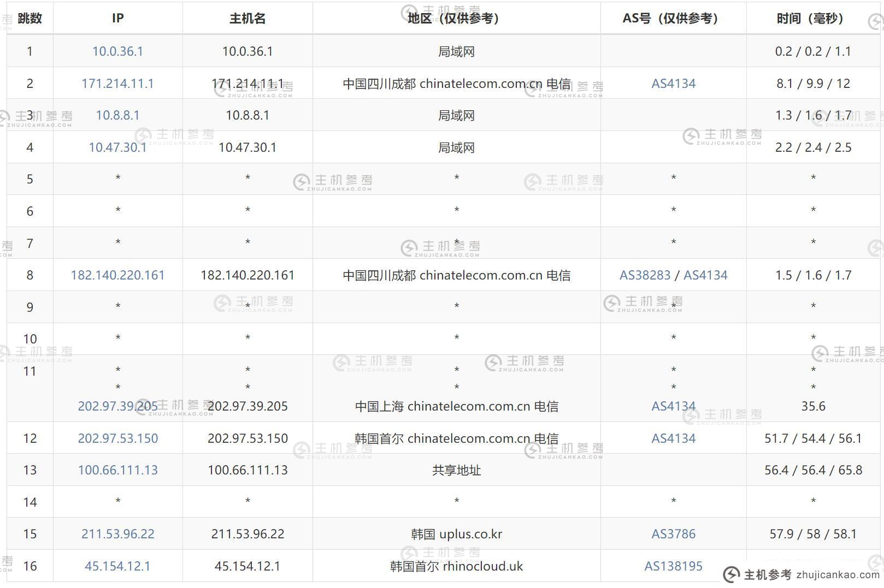Open the AS138195 link

pyautogui.click(x=673, y=566)
